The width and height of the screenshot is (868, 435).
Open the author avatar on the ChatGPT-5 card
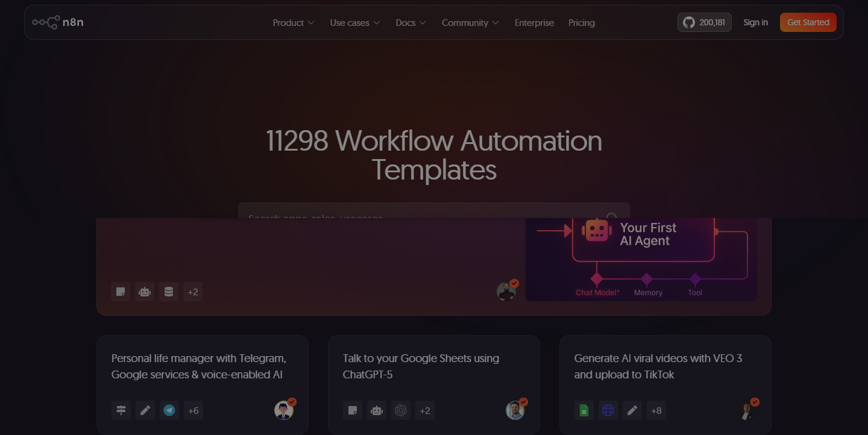pyautogui.click(x=515, y=410)
